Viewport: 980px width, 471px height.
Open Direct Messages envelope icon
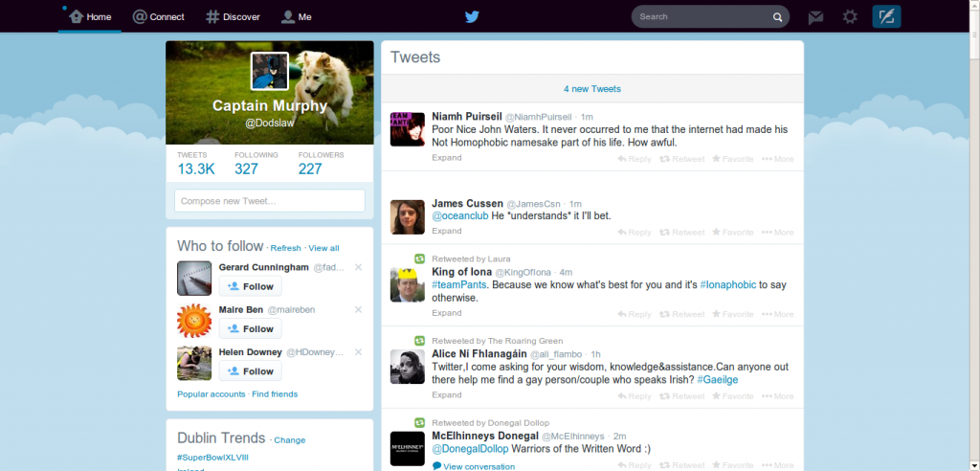pos(815,17)
